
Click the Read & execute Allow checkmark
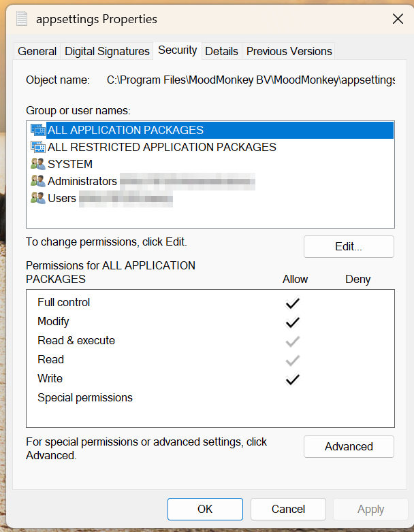[292, 341]
